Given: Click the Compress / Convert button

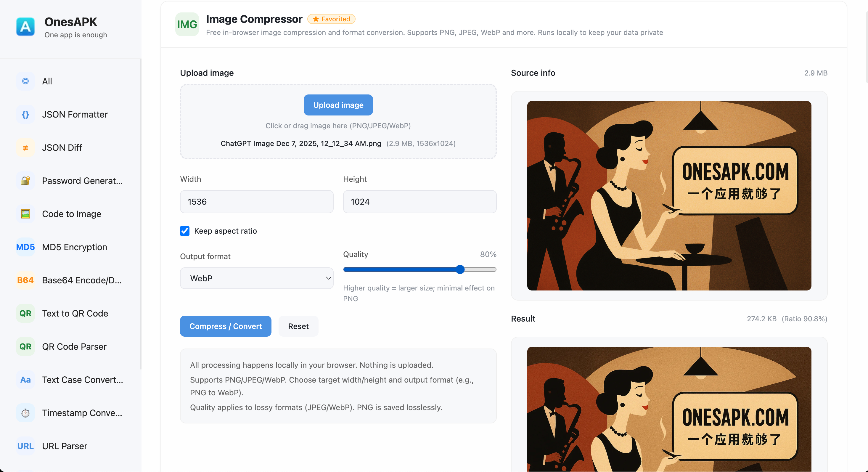Looking at the screenshot, I should pos(225,326).
